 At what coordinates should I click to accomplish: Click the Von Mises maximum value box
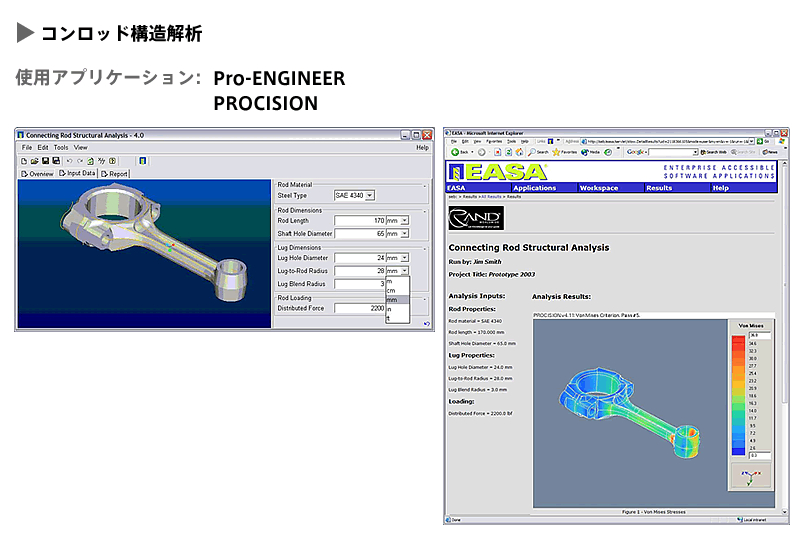click(759, 335)
